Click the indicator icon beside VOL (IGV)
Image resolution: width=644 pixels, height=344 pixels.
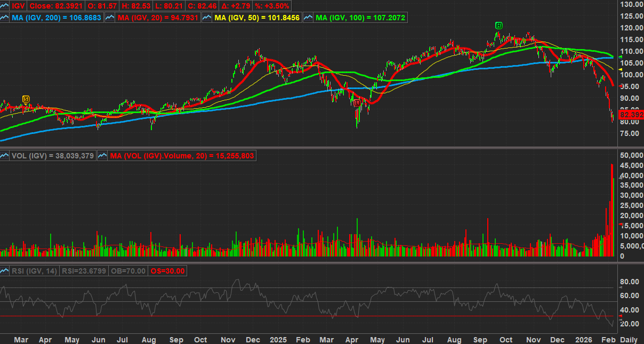point(5,156)
